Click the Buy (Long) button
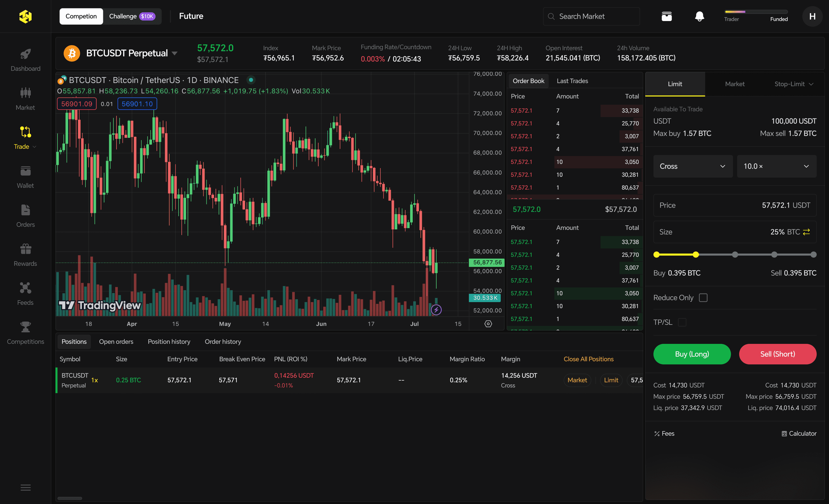Viewport: 829px width, 504px height. (x=692, y=354)
